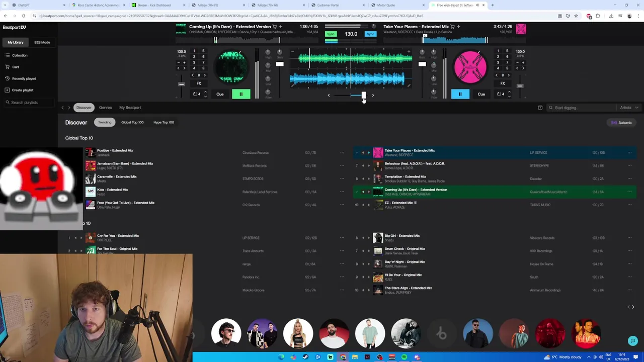The width and height of the screenshot is (644, 362).
Task: Hit the left deck Cue button
Action: click(x=220, y=94)
